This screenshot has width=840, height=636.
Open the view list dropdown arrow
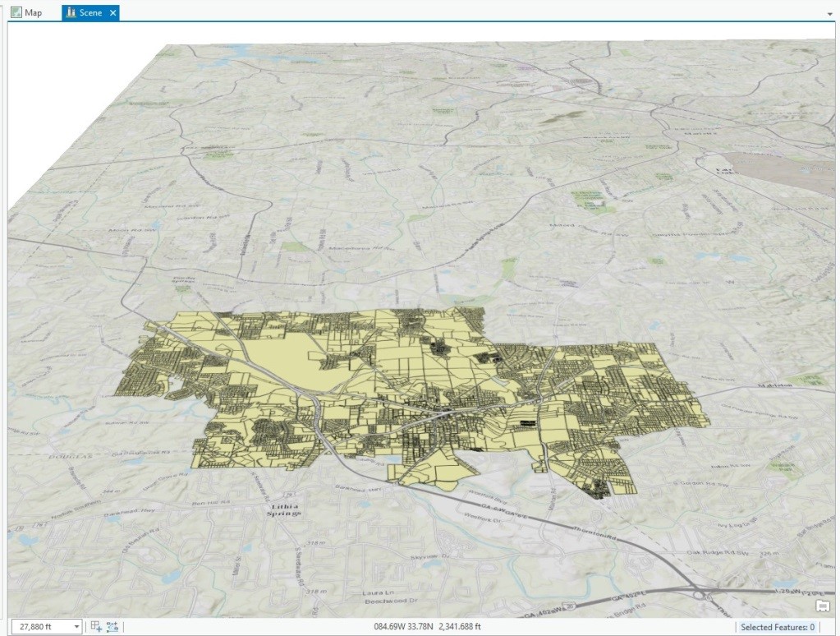830,14
